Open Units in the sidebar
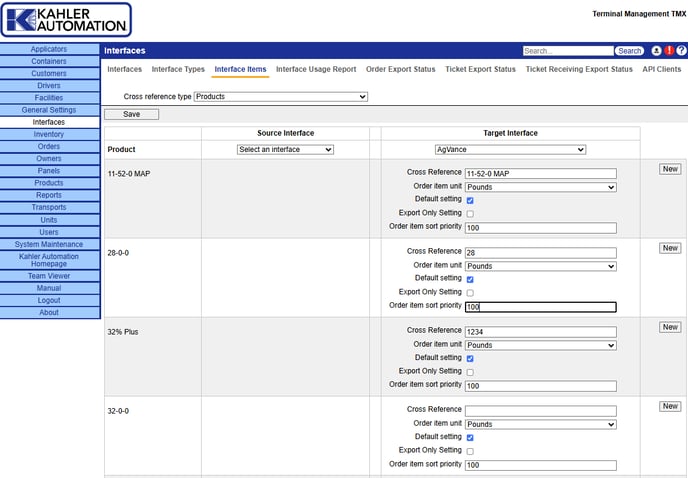The width and height of the screenshot is (688, 478). pyautogui.click(x=49, y=220)
